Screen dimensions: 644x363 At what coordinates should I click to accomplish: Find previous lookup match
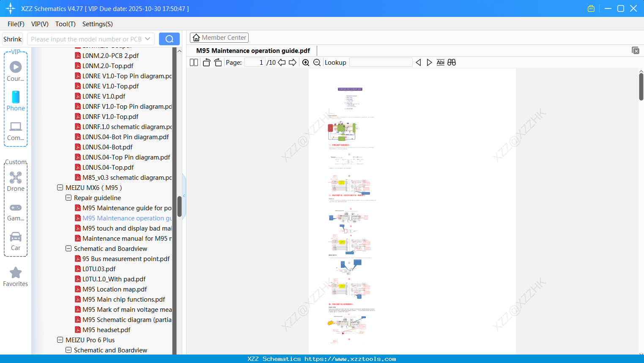point(418,62)
